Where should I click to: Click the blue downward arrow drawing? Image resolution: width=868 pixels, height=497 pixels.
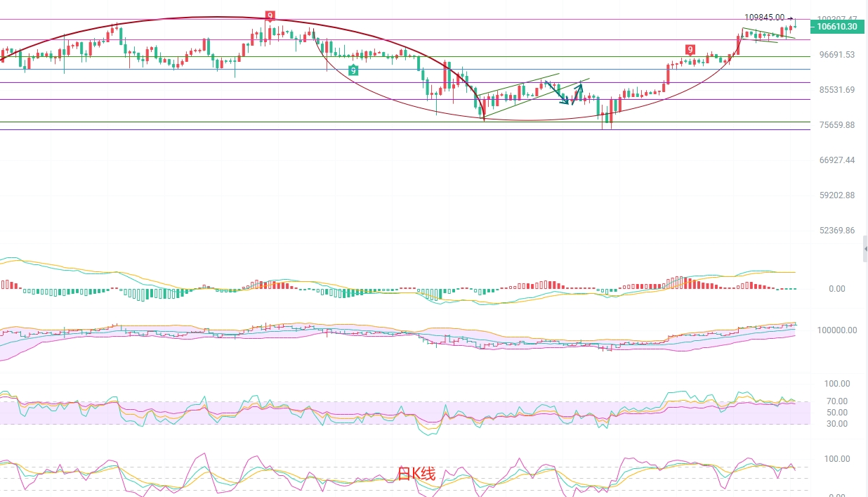pos(557,93)
